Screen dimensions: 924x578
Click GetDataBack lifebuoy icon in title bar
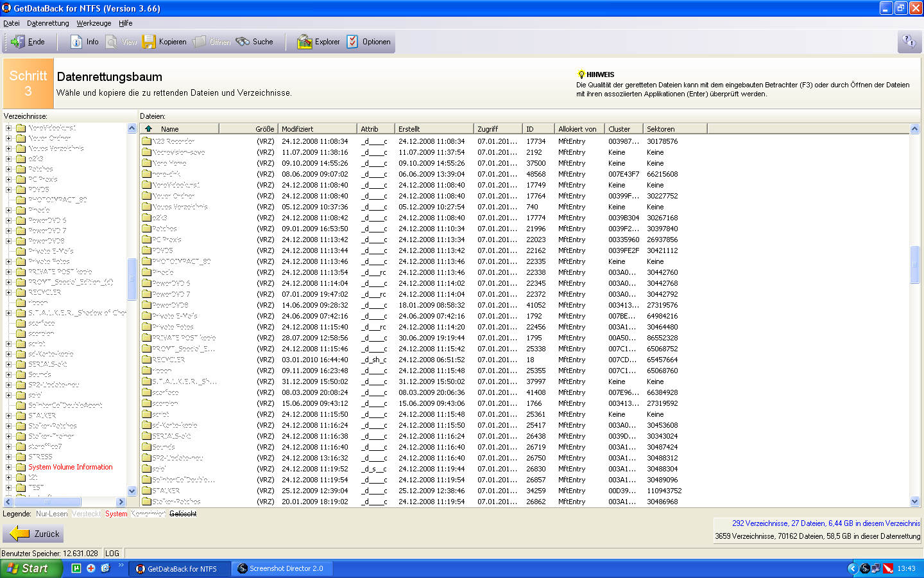(x=6, y=8)
